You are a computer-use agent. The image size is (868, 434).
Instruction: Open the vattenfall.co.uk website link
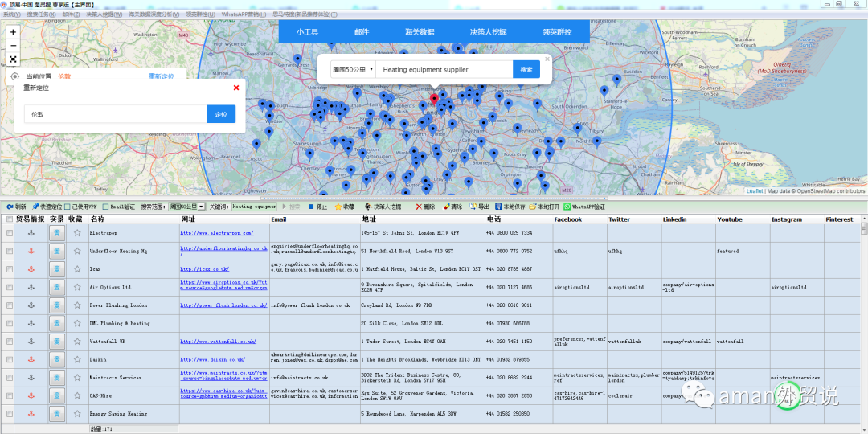tap(218, 342)
